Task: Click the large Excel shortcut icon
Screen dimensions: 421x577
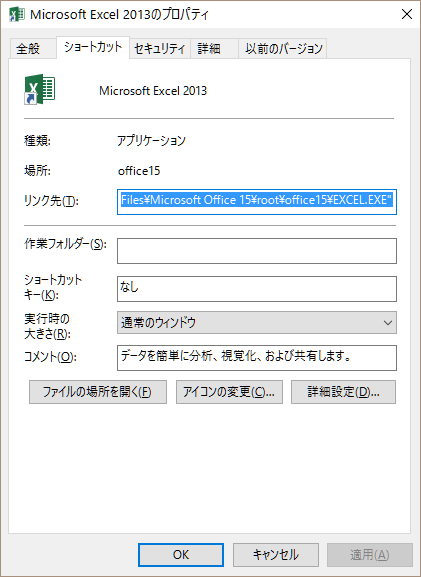Action: pyautogui.click(x=40, y=89)
